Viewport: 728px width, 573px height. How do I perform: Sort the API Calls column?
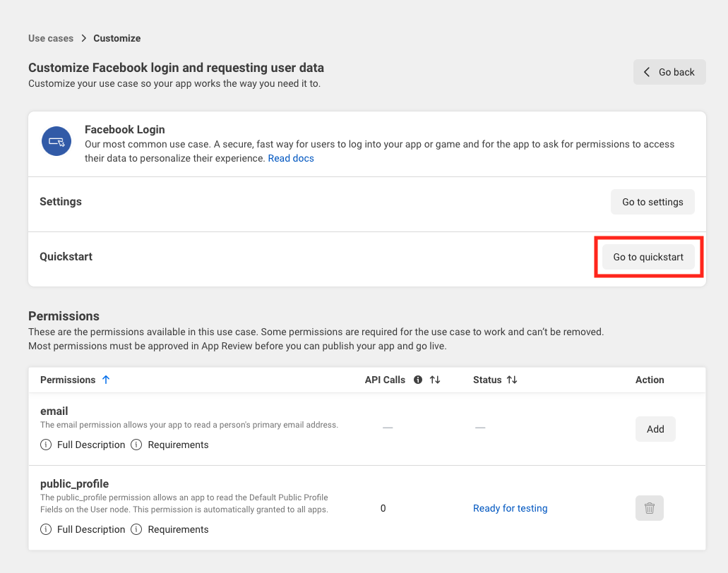tap(435, 380)
